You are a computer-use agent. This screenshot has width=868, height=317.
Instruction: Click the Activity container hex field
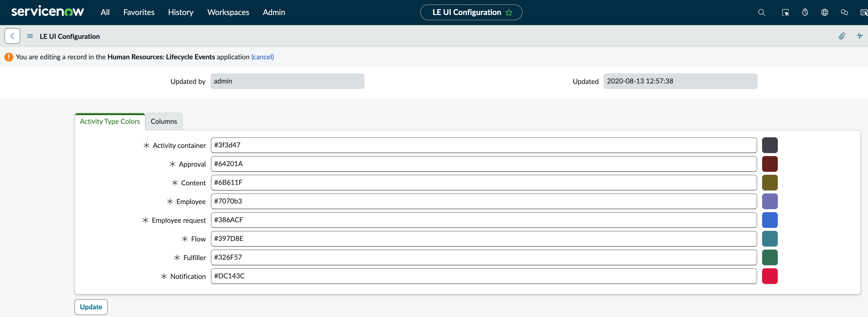coord(484,145)
